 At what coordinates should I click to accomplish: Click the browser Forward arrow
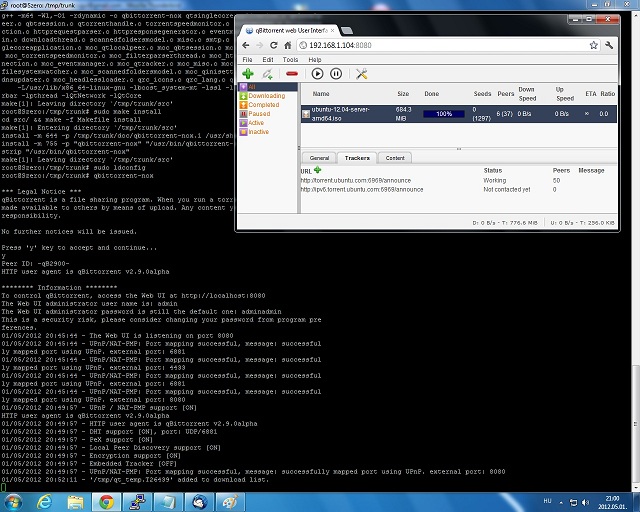260,45
